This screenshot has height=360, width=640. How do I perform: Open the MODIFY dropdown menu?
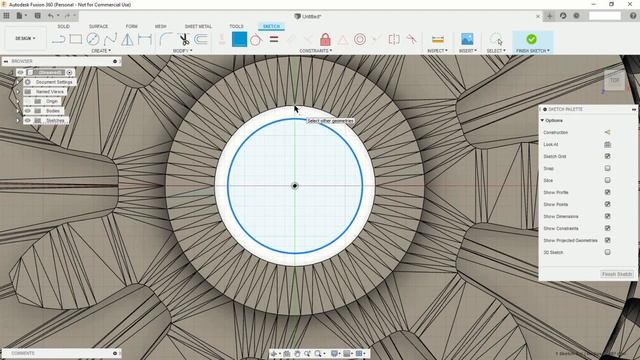[182, 51]
